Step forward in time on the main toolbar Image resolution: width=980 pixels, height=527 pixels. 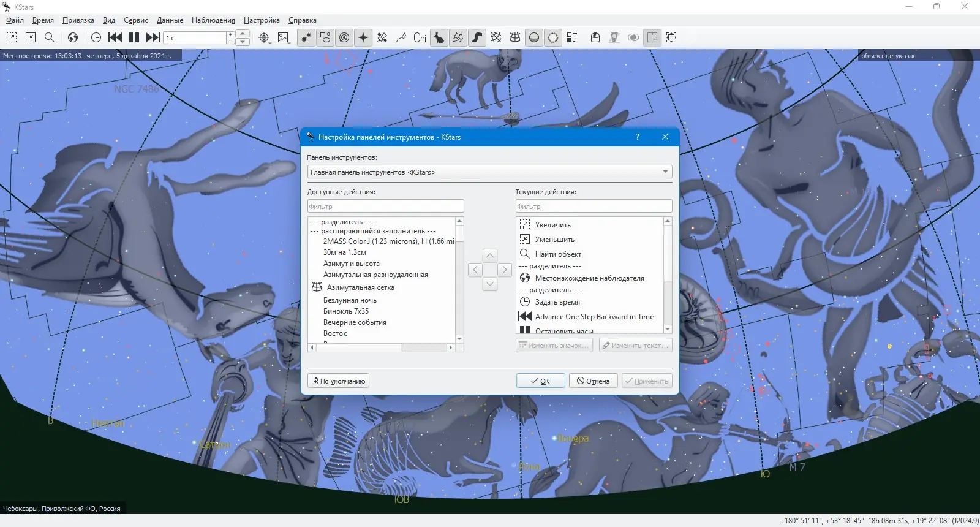[x=153, y=37]
